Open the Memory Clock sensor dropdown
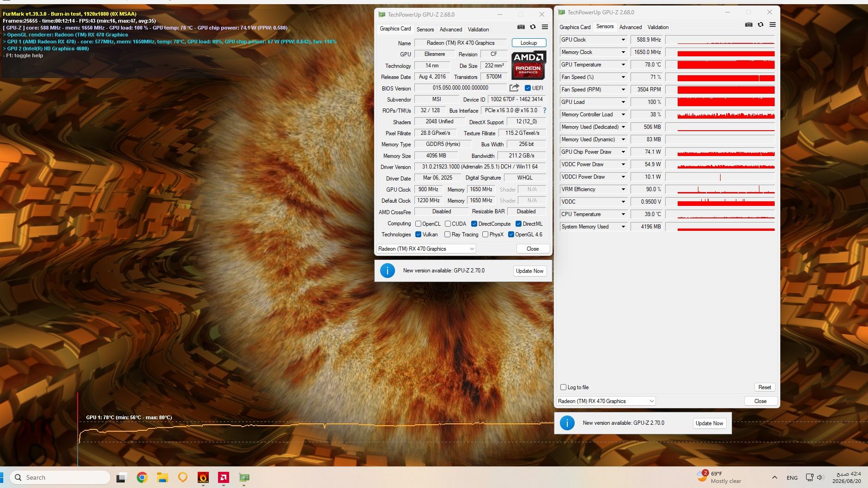The image size is (868, 488). 623,52
